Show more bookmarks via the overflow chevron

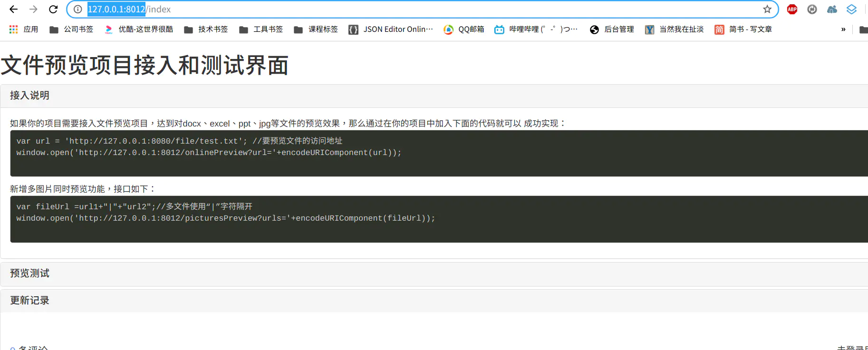[x=843, y=29]
